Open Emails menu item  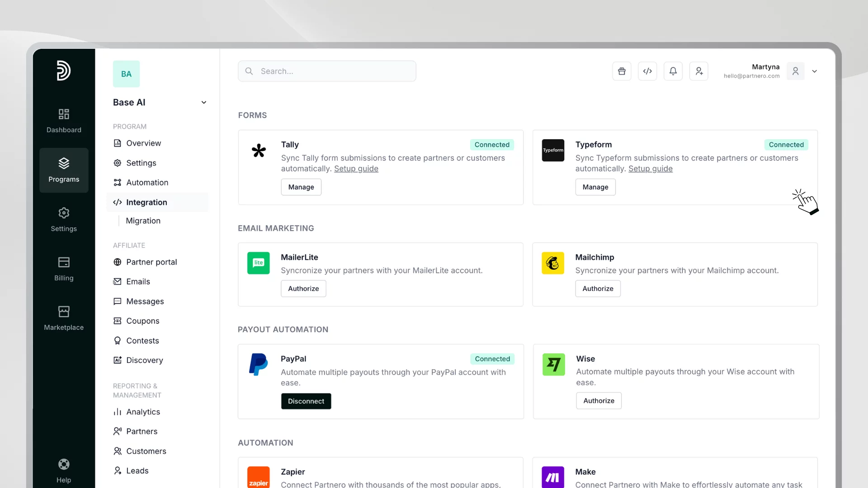[157, 282]
